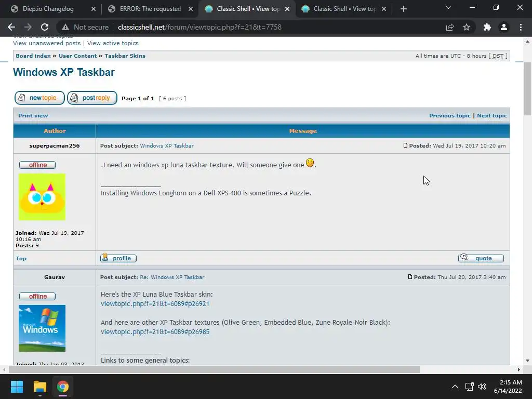The height and width of the screenshot is (399, 532).
Task: Go to Taskbar Skins breadcrumb
Action: [x=125, y=56]
